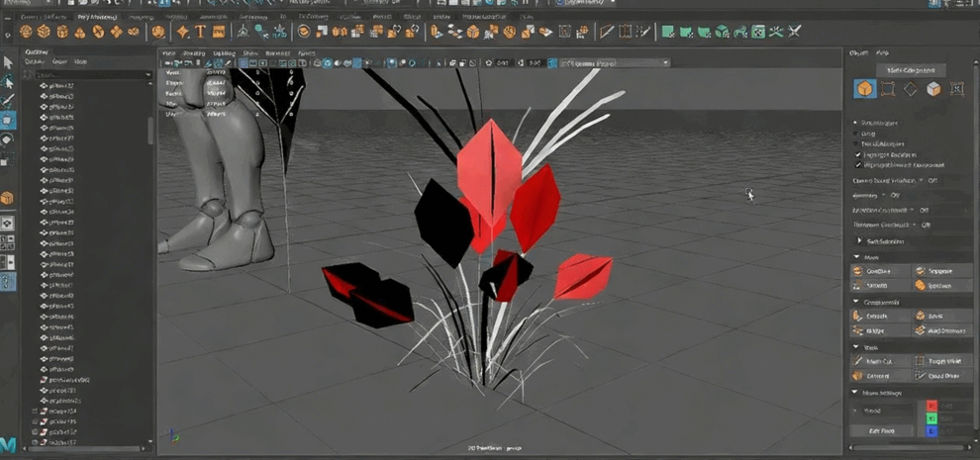The width and height of the screenshot is (980, 460).
Task: Select the Poly Modeling shelf tab
Action: point(95,17)
